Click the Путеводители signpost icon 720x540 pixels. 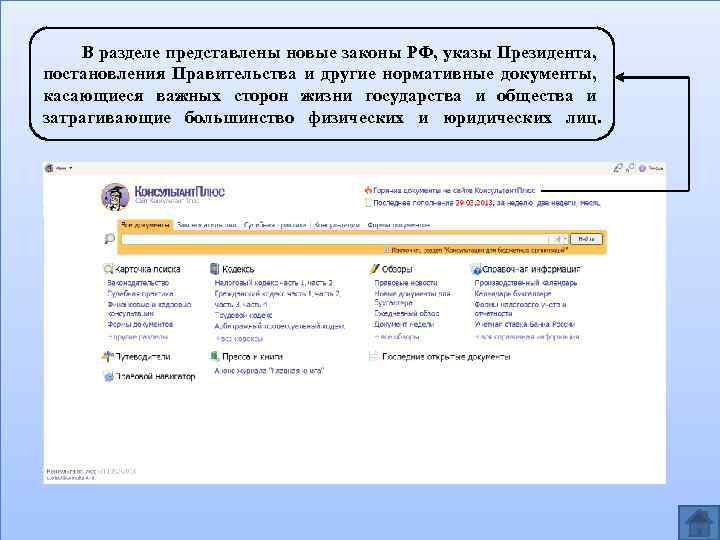pos(107,357)
